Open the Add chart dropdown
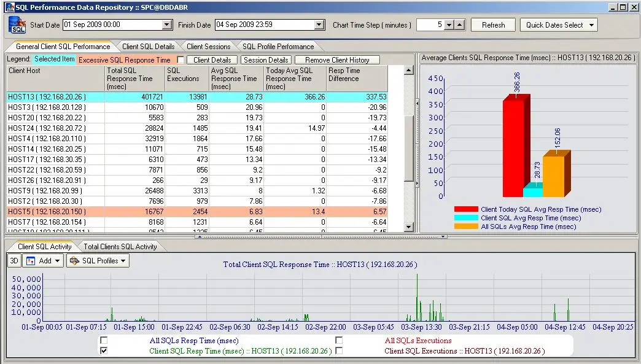 (43, 261)
